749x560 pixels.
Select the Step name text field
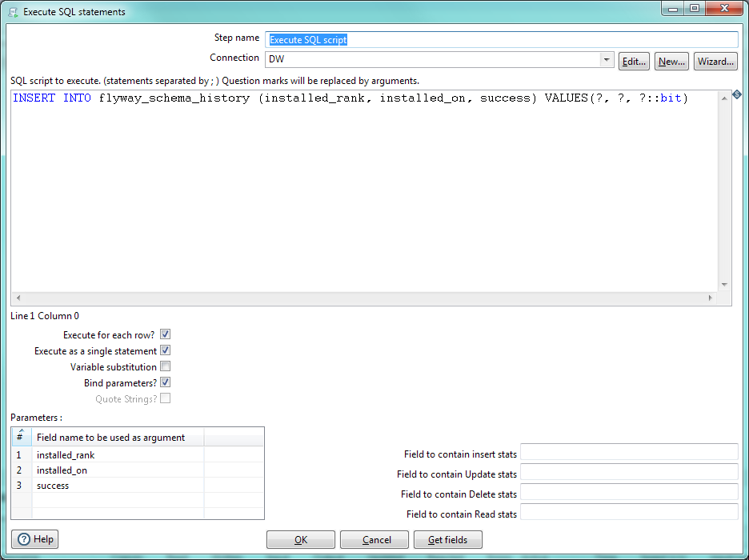click(x=400, y=39)
